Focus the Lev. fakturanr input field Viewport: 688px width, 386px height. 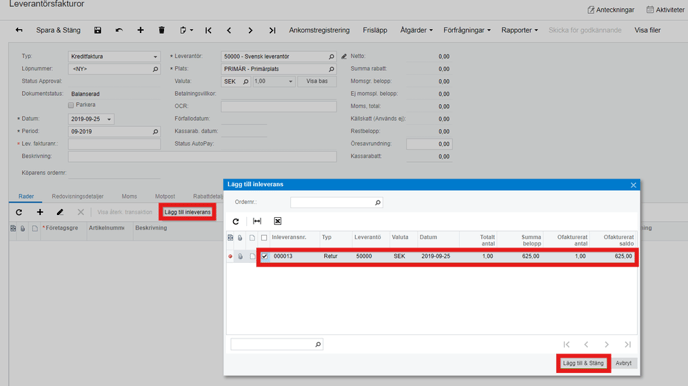pyautogui.click(x=114, y=144)
